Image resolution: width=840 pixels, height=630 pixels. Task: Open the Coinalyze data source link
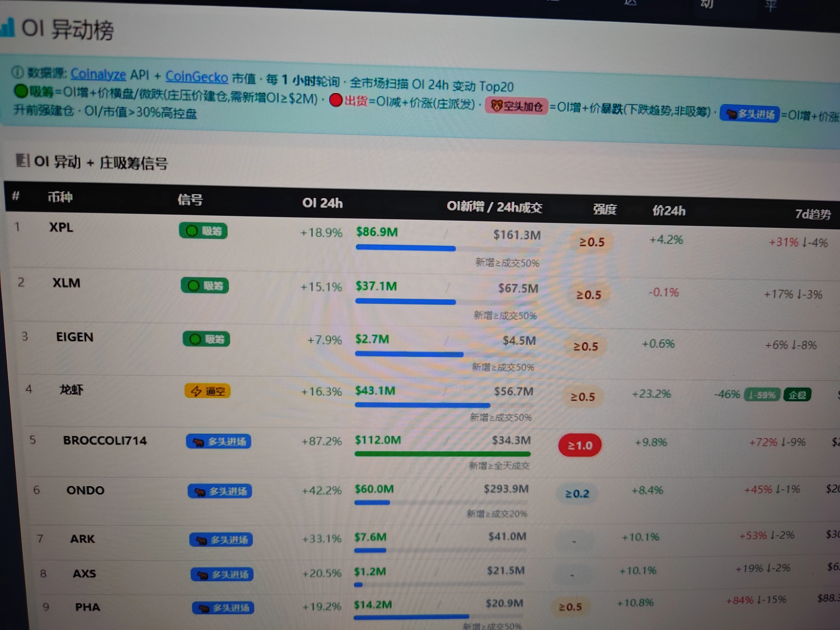tap(98, 74)
